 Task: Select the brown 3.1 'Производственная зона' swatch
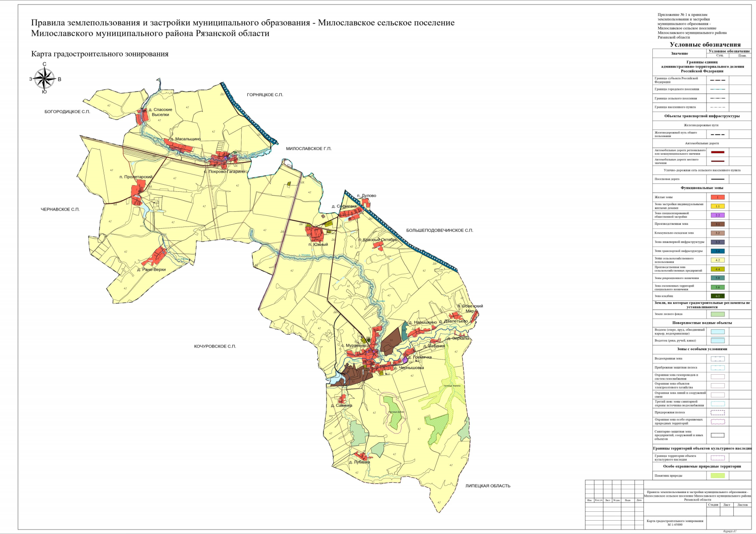(x=717, y=224)
